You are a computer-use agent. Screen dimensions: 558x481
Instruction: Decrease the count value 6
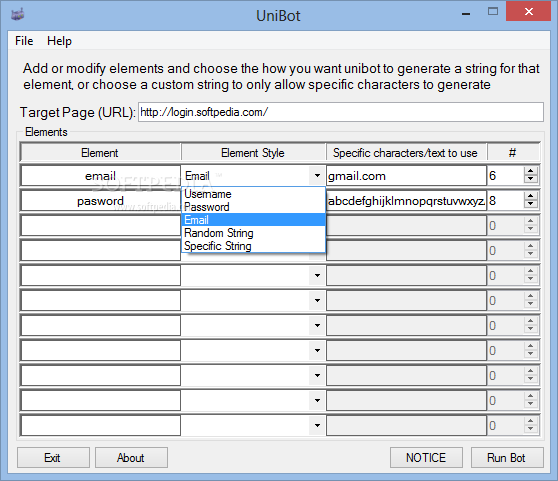click(x=530, y=179)
